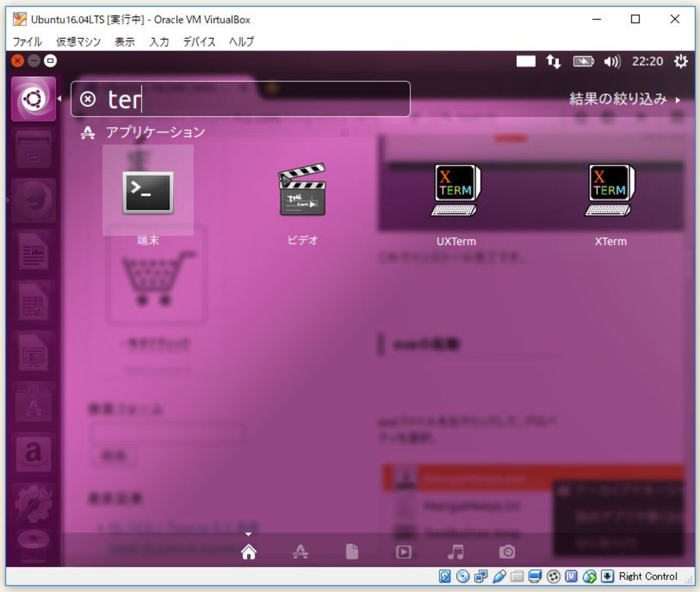Click the keyboard input indicator in top panel

tap(526, 61)
